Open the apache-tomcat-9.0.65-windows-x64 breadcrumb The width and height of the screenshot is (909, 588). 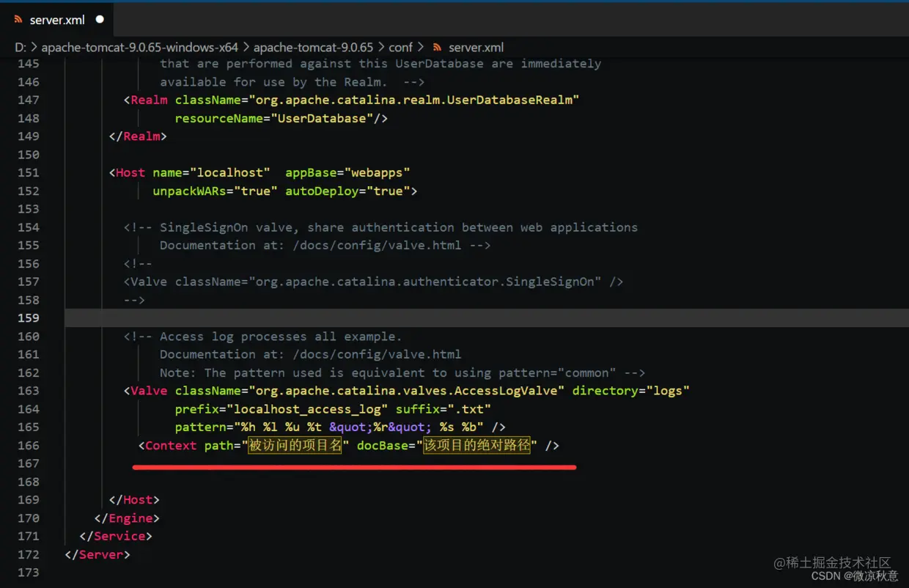139,47
